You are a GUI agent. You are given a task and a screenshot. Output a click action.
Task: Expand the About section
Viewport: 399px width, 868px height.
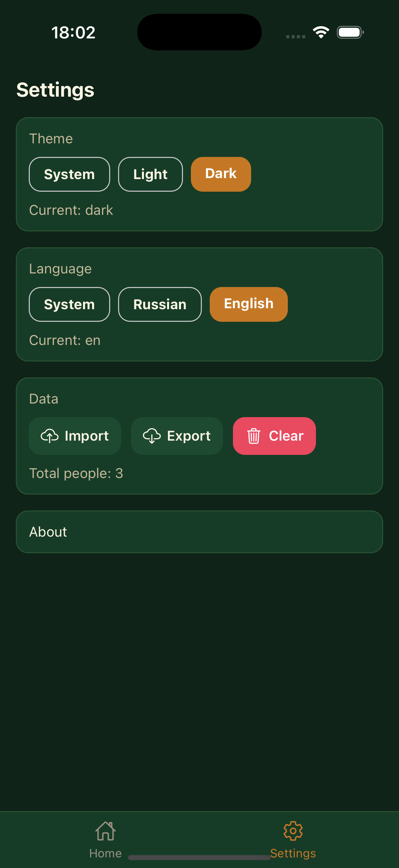(x=199, y=532)
